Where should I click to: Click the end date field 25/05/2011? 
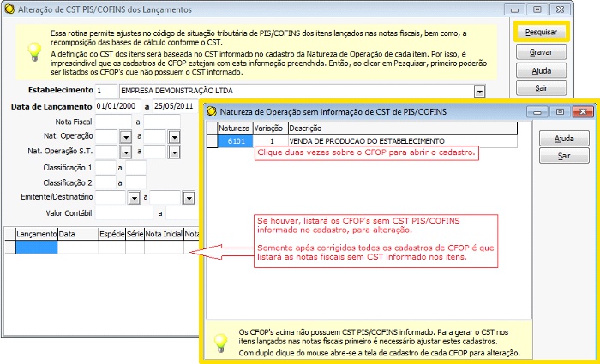176,106
